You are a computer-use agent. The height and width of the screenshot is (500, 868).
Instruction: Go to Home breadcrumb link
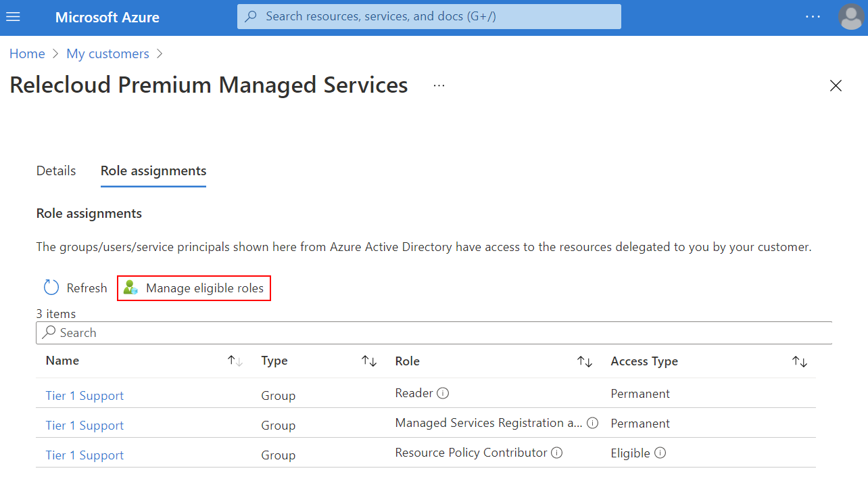pos(27,53)
